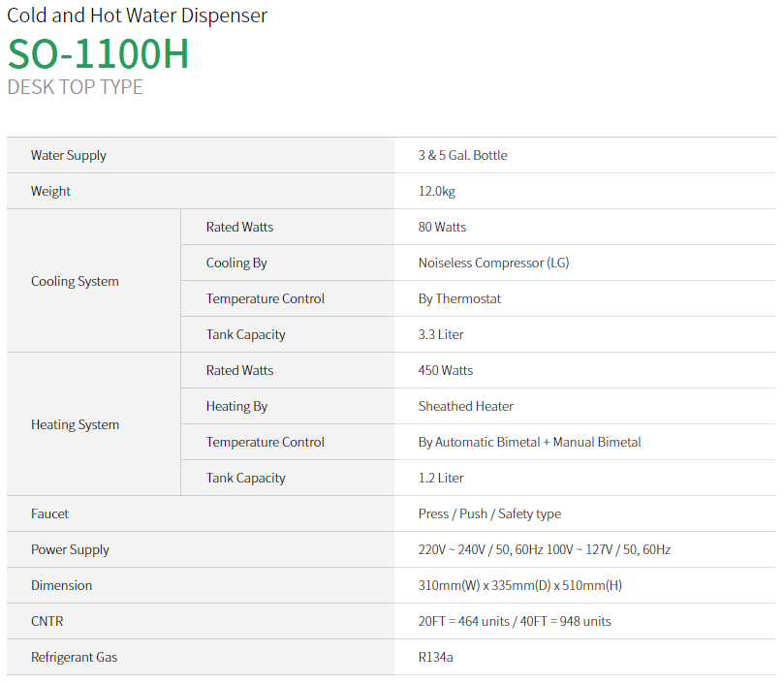Viewport: 784px width, 683px height.
Task: Click the 3.3 Liter tank capacity
Action: (x=441, y=334)
